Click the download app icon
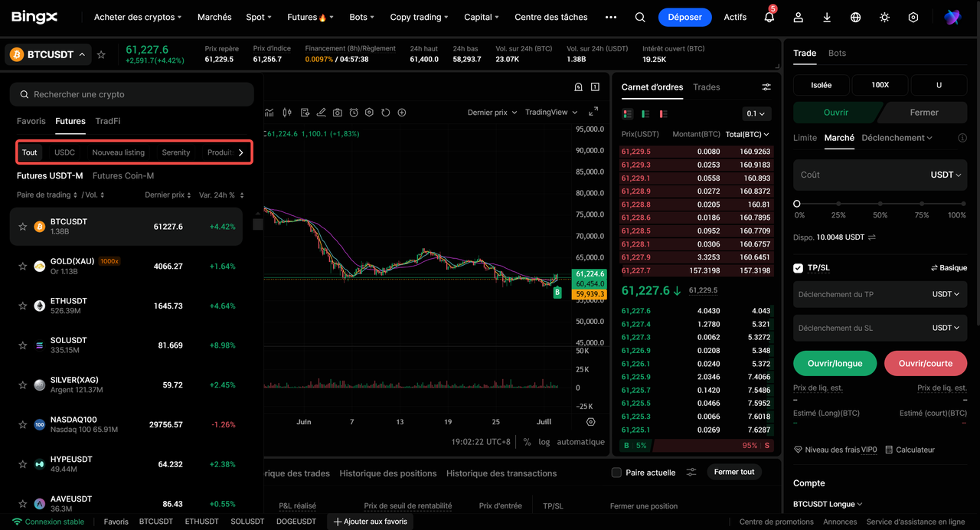The height and width of the screenshot is (530, 980). (x=827, y=17)
